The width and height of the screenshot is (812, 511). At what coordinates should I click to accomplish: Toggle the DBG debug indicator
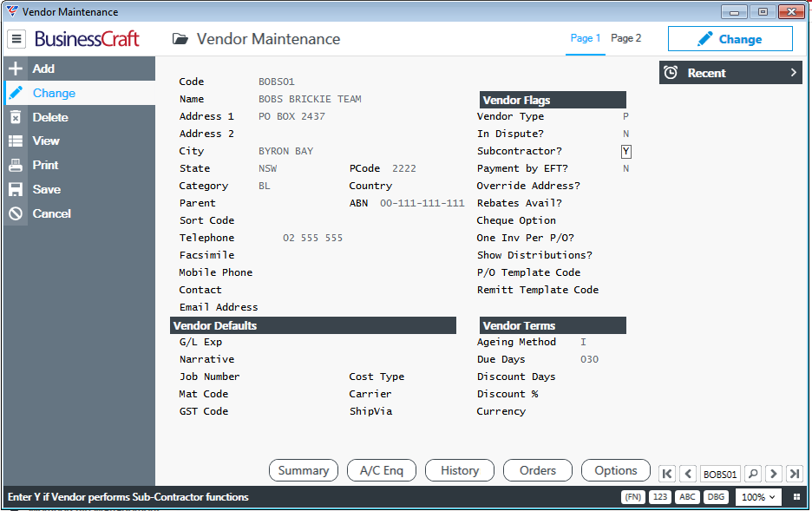coord(716,497)
